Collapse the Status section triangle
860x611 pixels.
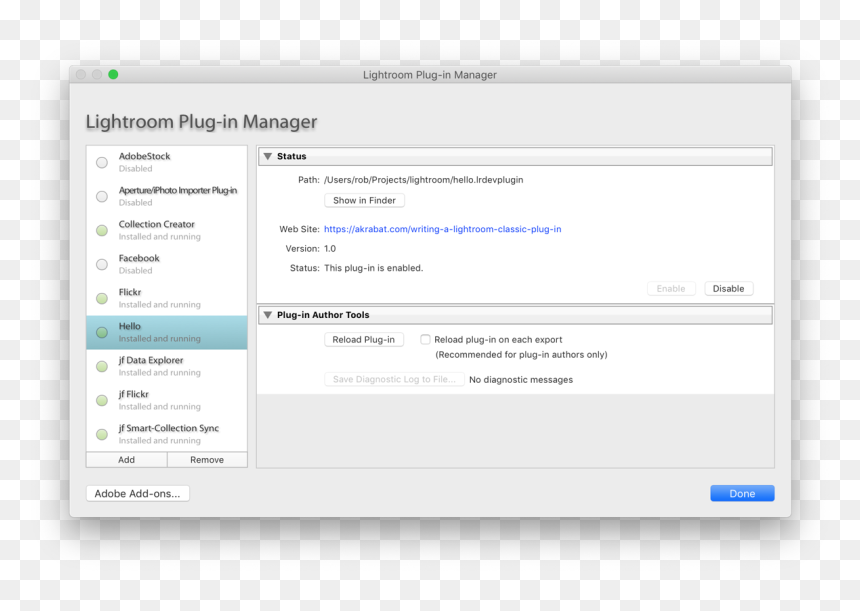[x=268, y=156]
